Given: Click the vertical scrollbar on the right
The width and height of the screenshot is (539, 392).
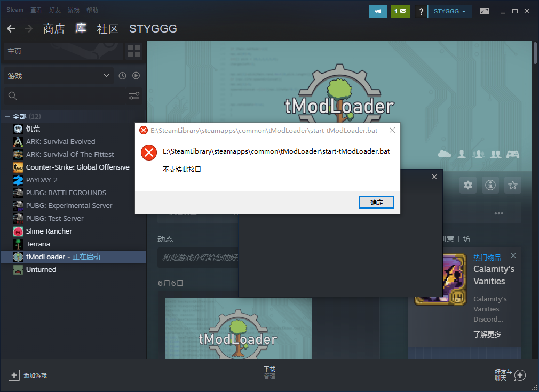Looking at the screenshot, I should pos(535,53).
